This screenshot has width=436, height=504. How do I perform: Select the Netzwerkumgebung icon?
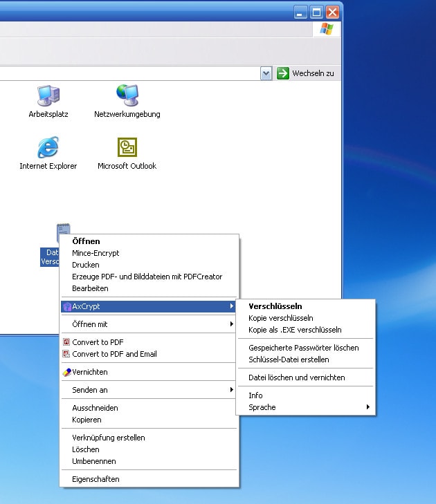(127, 95)
